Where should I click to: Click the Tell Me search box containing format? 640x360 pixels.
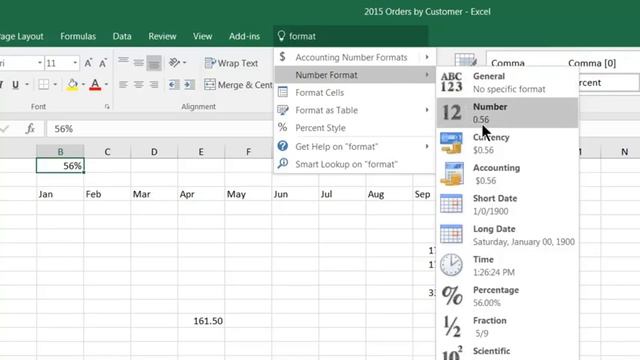[x=351, y=36]
